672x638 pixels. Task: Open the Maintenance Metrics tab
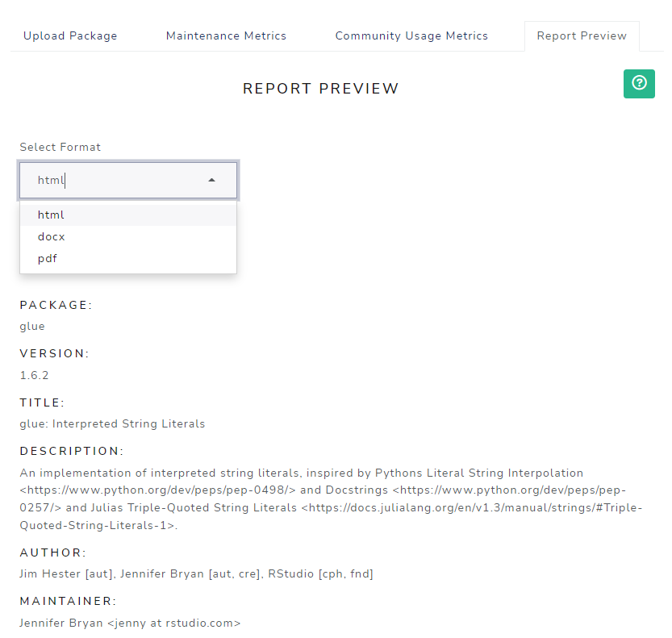(226, 36)
